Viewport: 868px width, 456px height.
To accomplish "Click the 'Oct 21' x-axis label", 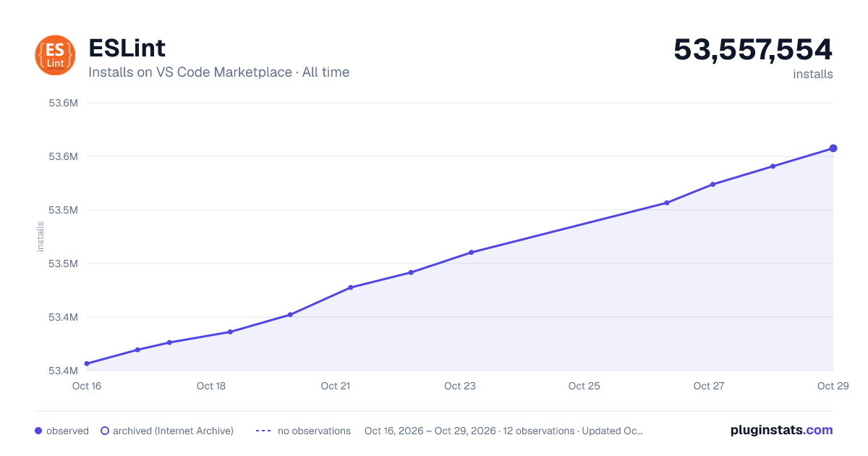I will coord(336,386).
